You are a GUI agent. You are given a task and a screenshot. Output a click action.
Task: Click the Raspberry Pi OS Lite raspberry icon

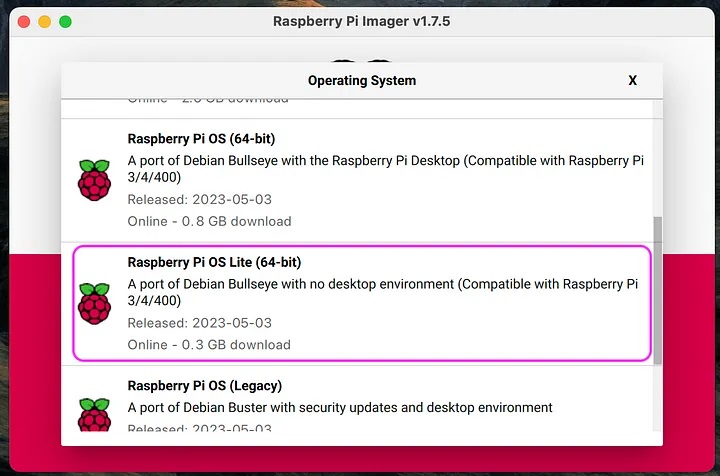point(94,303)
